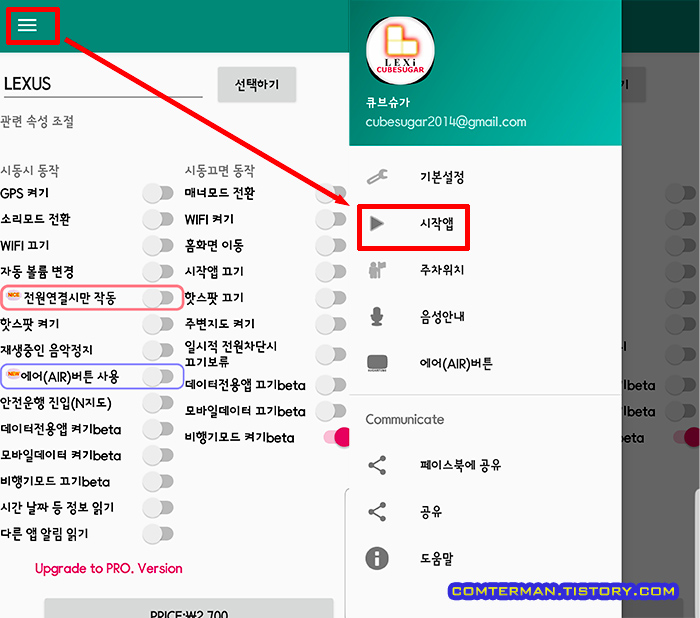Toggle the GPS 켜기 switch
Screen dimensions: 700x618
[158, 193]
